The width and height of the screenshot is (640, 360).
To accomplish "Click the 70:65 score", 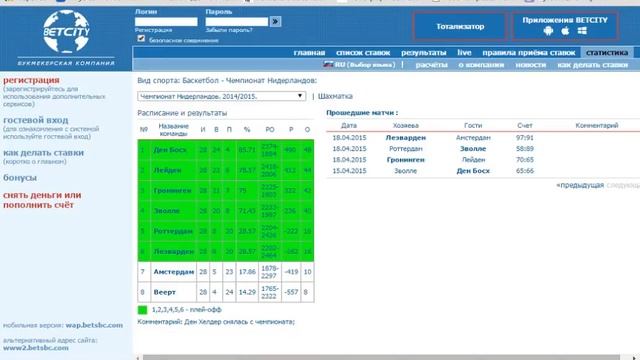I will (x=524, y=160).
